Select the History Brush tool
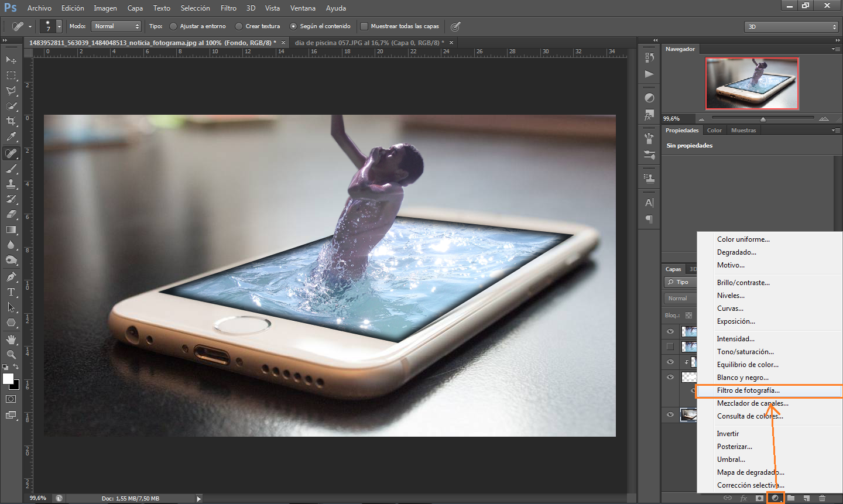Viewport: 843px width, 504px height. (11, 199)
